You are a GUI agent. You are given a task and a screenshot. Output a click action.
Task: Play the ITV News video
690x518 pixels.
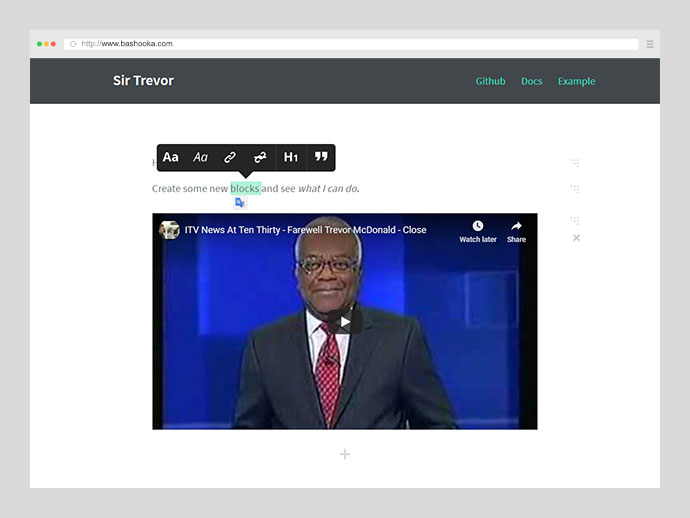345,322
